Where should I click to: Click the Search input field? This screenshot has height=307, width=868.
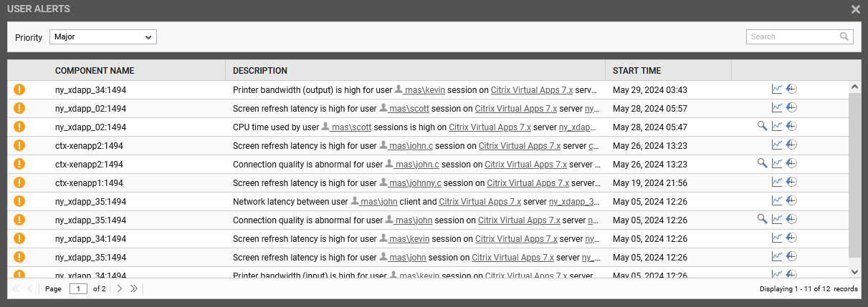coord(793,36)
